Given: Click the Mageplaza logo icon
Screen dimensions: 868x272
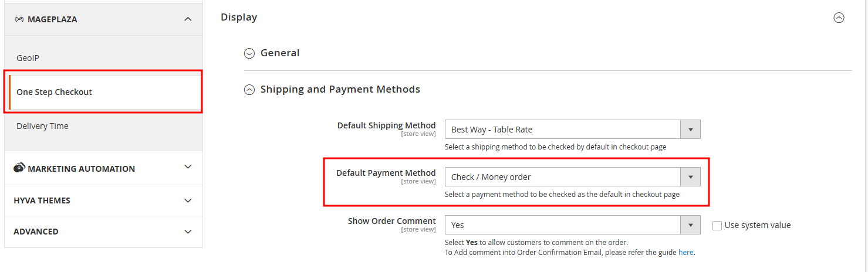Looking at the screenshot, I should point(19,19).
